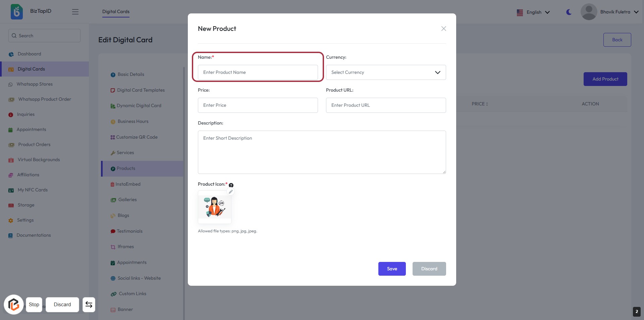Toggle dark mode with moon icon
Viewport: 644px width, 320px height.
click(x=569, y=12)
